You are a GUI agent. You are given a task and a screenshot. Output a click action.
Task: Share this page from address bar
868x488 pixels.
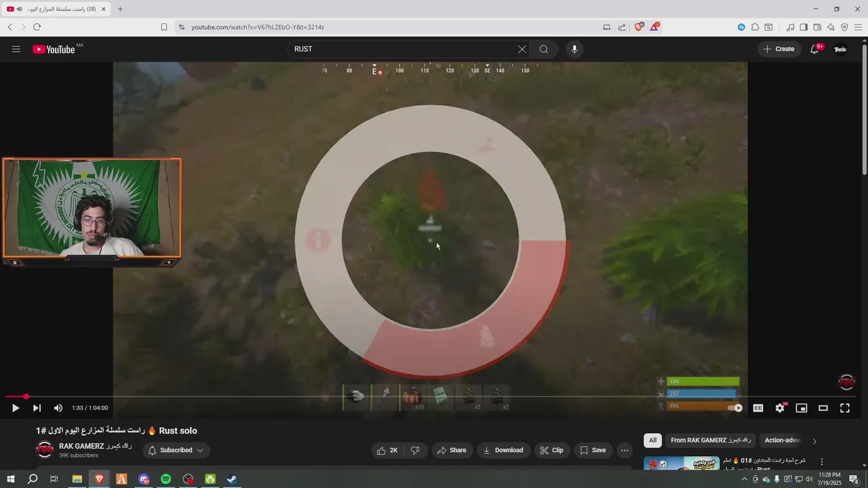622,27
